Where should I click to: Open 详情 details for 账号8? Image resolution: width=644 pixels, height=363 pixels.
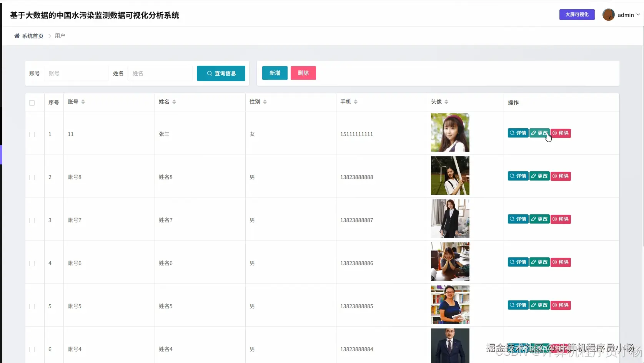pos(518,176)
